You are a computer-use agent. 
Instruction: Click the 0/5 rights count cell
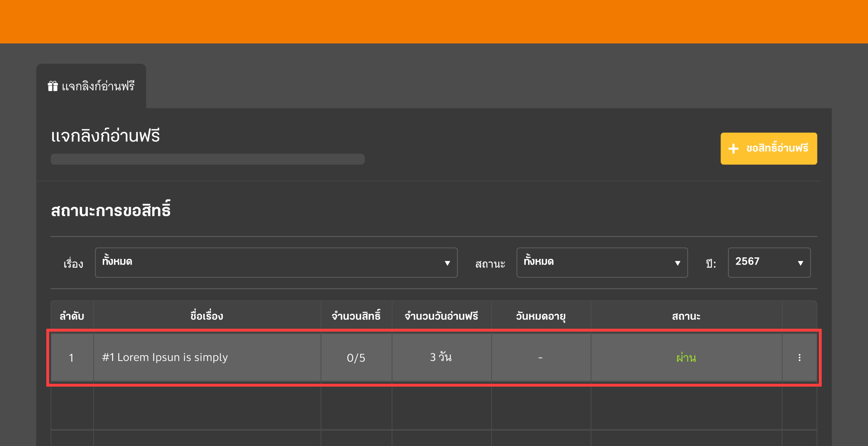[356, 358]
